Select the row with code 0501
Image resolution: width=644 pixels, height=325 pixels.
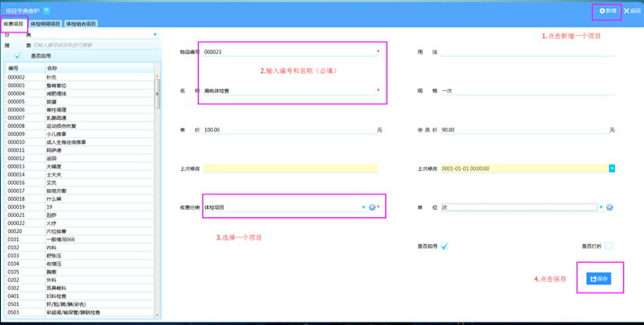coord(80,304)
